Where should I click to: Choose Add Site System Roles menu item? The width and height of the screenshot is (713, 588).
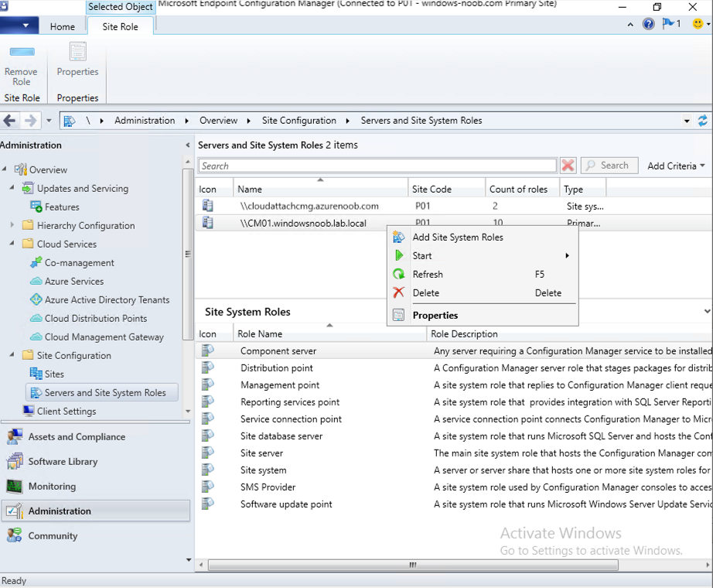point(483,237)
